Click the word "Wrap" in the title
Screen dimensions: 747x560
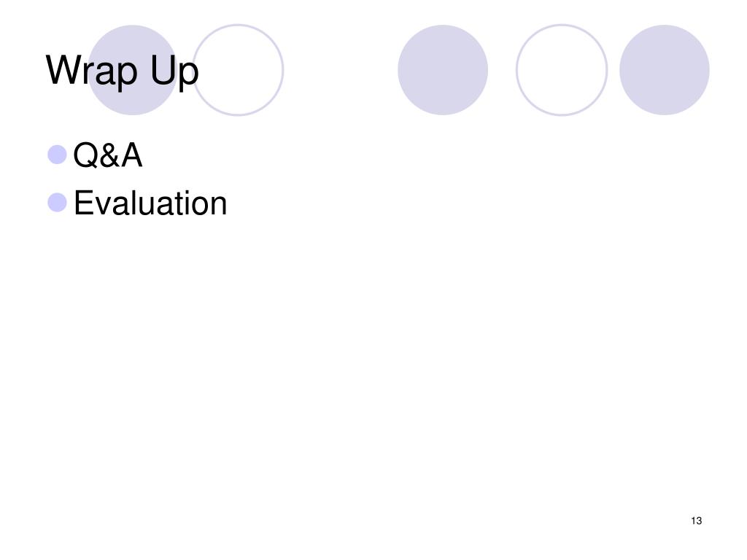point(91,71)
